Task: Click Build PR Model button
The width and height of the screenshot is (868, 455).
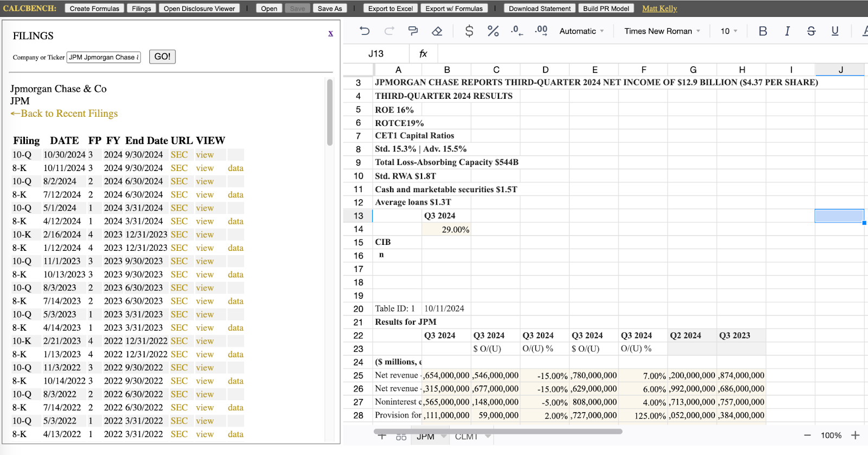Action: pyautogui.click(x=606, y=8)
